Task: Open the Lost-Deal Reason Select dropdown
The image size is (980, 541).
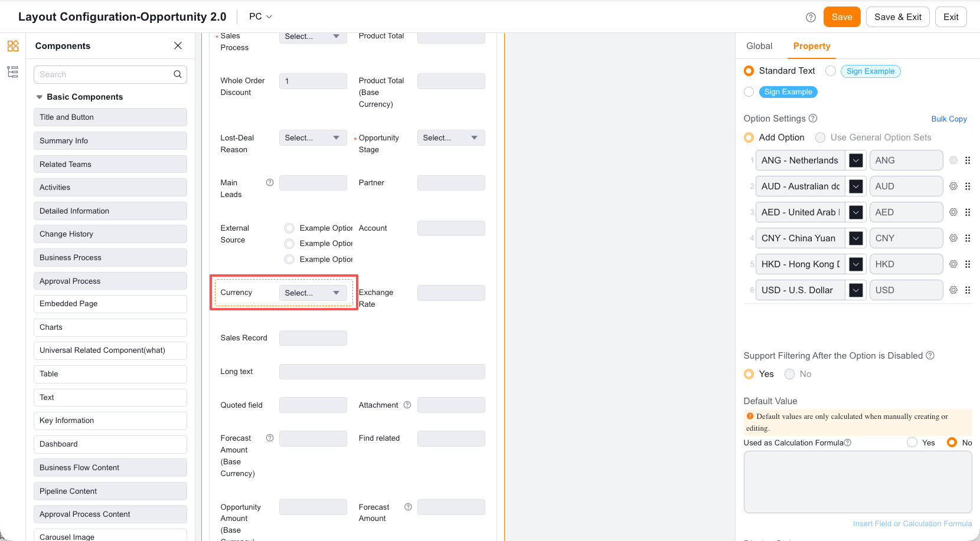Action: tap(313, 137)
